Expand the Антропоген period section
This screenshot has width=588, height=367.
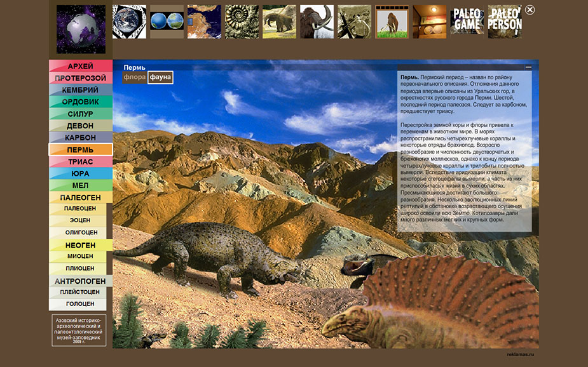pos(81,281)
